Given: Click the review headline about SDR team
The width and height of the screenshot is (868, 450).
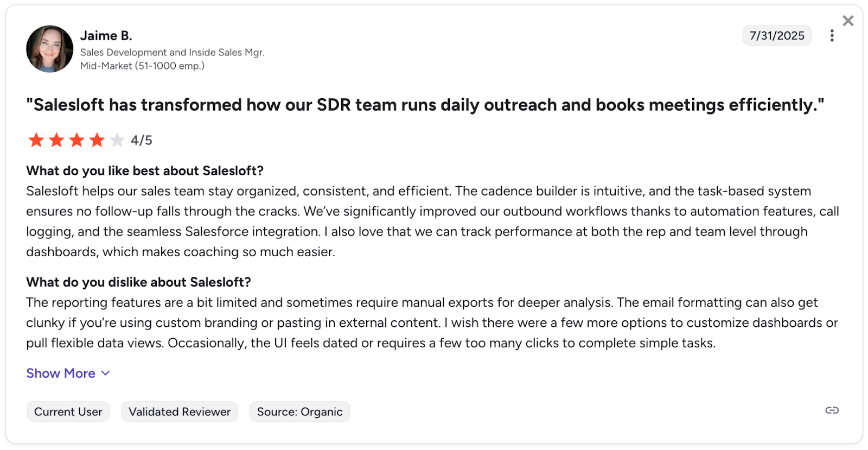Looking at the screenshot, I should coord(425,105).
